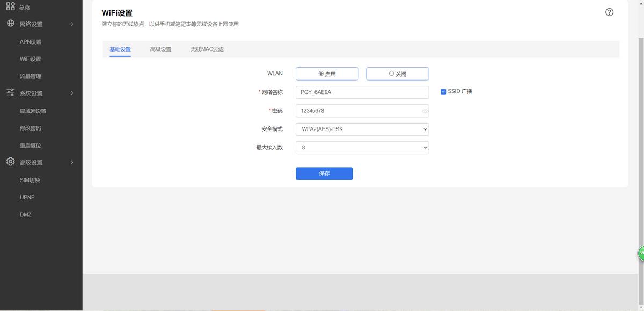The width and height of the screenshot is (644, 311).
Task: Reveal the WiFi password with the eye icon
Action: pos(424,111)
